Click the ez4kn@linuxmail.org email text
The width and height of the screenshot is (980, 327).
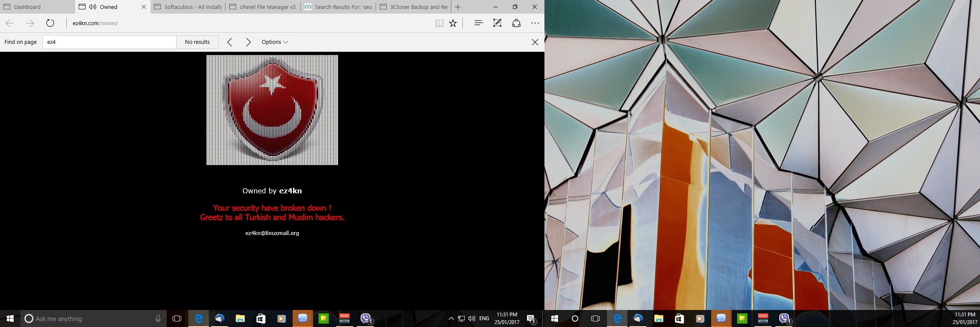[x=272, y=233]
